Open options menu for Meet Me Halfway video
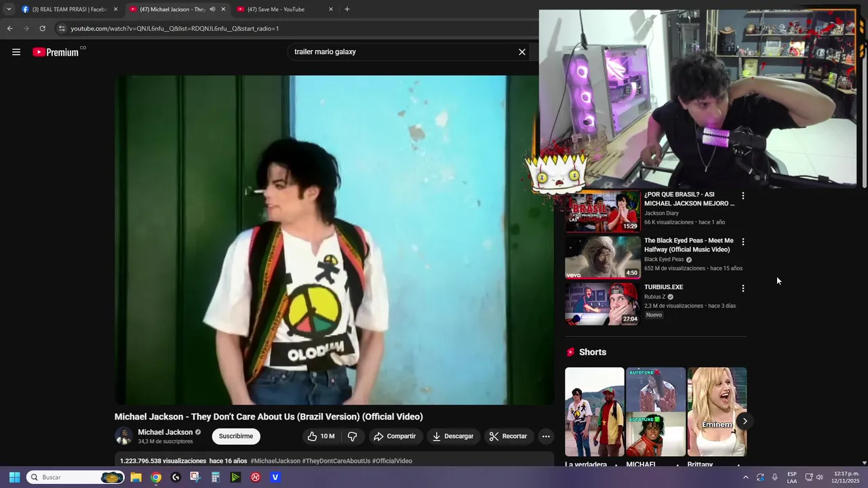The width and height of the screenshot is (868, 488). tap(743, 242)
